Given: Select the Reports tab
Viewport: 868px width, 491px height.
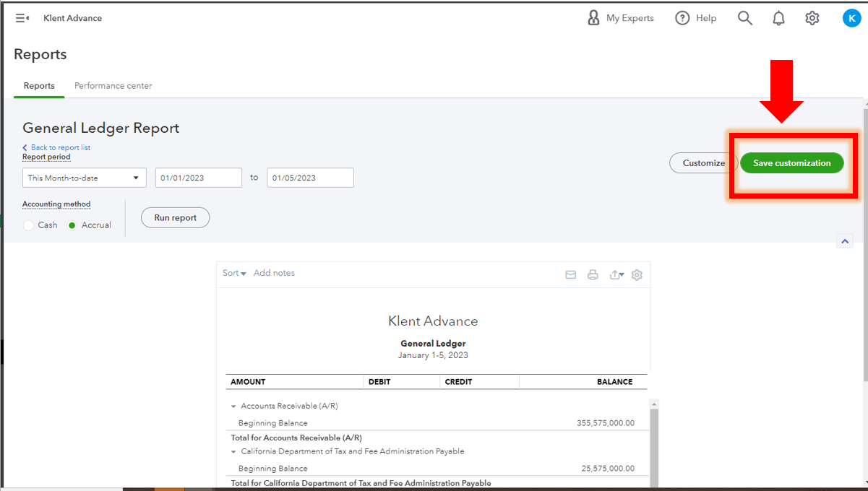Looking at the screenshot, I should pos(38,85).
